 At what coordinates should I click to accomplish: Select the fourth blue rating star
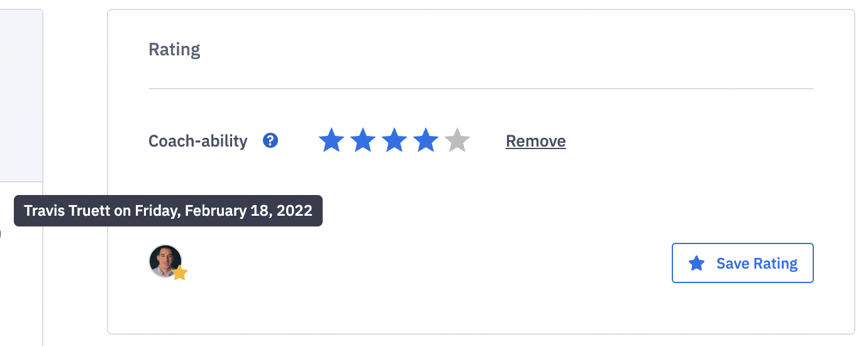pos(426,140)
